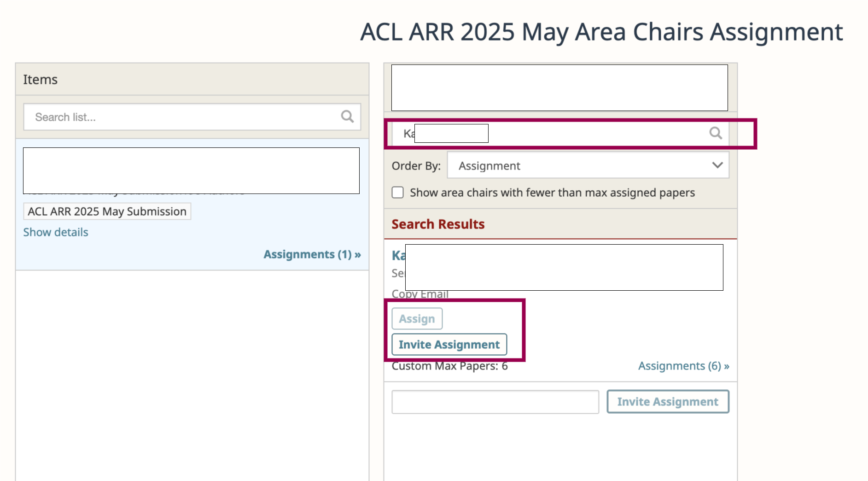
Task: Click the bottom-right 'Invite Assignment' button
Action: (668, 402)
